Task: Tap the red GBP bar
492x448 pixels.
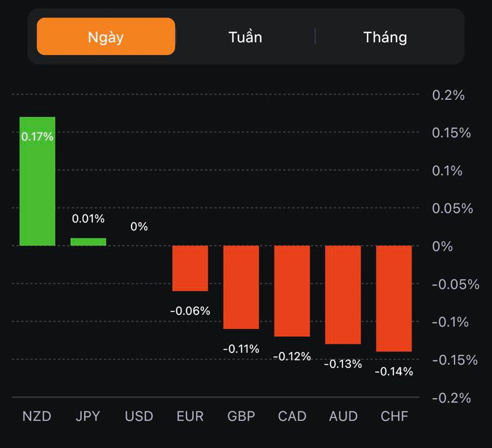Action: 241,287
